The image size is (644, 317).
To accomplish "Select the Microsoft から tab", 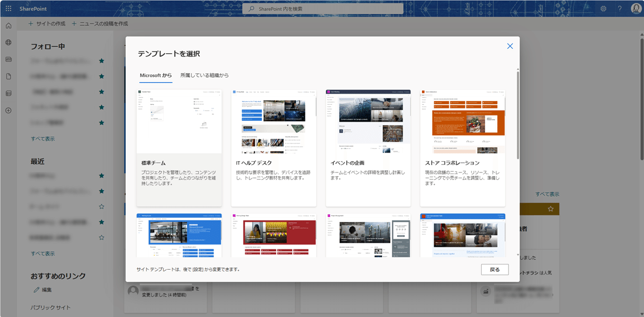I will click(x=156, y=76).
